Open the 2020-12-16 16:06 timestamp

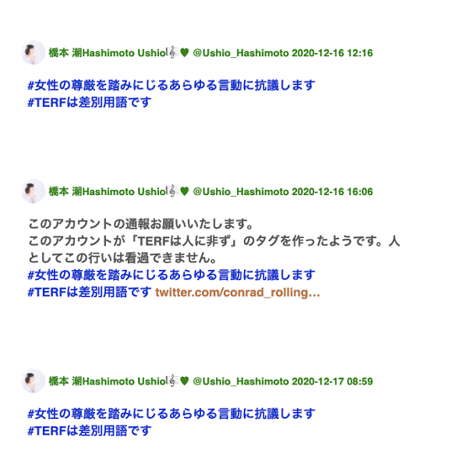(332, 192)
